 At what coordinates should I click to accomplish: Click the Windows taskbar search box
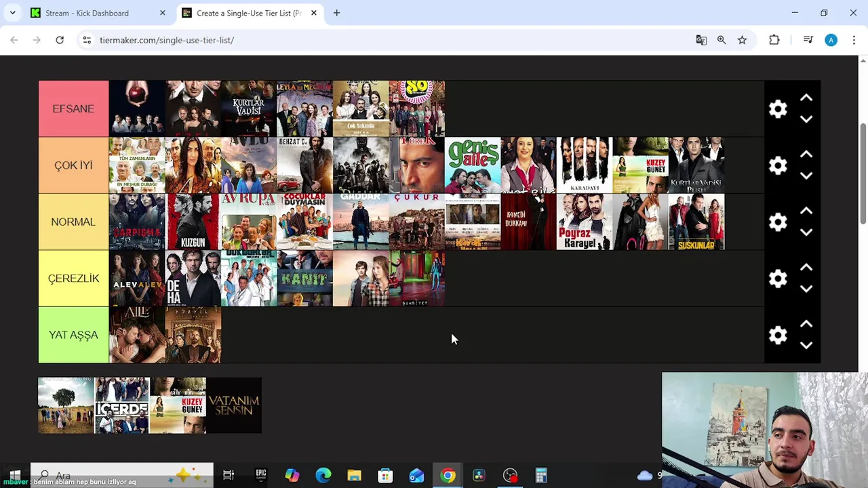tap(122, 475)
